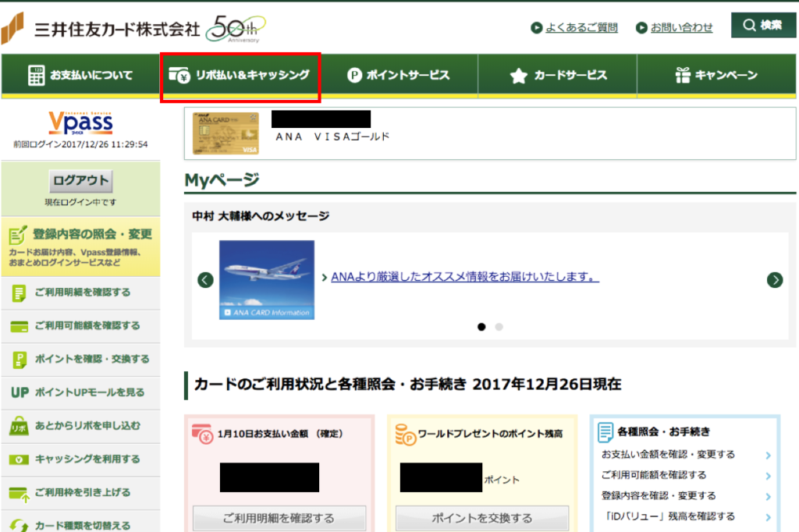The image size is (799, 532).
Task: Click the document-edit icon beside 登録内容の照会・変更
Action: (18, 235)
